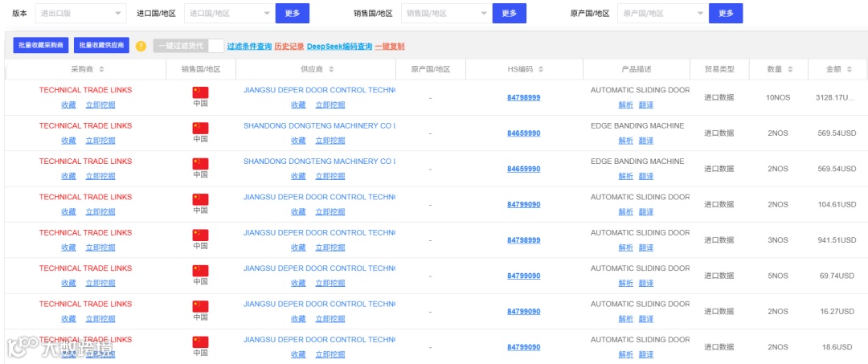The width and height of the screenshot is (868, 364).
Task: Open DeepSeek编码查询 link
Action: click(339, 47)
